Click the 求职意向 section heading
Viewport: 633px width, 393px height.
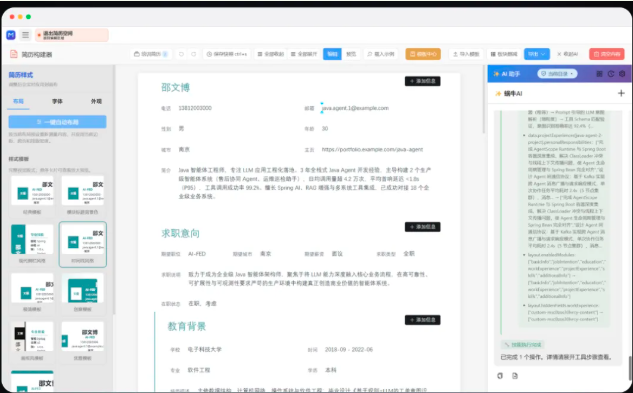pos(180,233)
